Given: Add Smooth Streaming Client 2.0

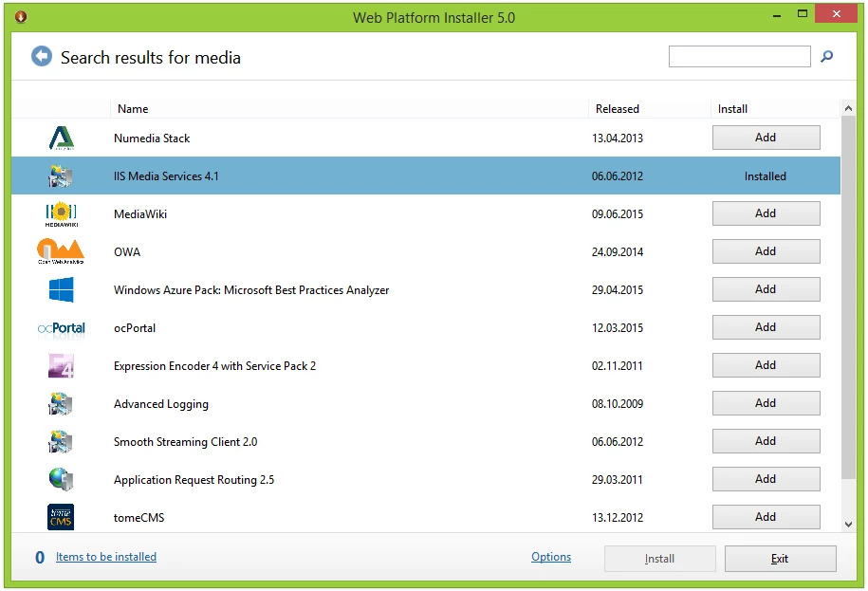Looking at the screenshot, I should tap(766, 441).
